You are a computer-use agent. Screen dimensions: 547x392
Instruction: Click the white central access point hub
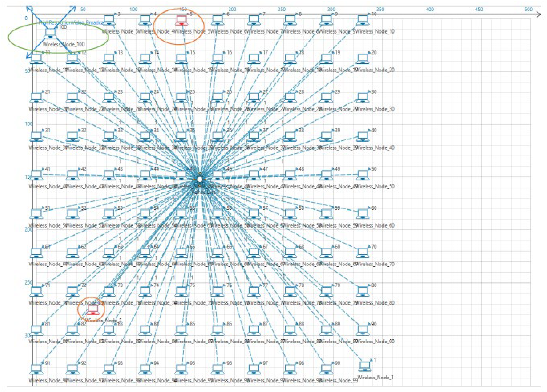point(200,179)
